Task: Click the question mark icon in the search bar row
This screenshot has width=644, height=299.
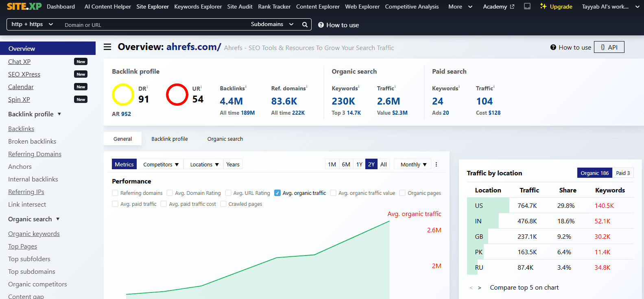Action: coord(321,25)
